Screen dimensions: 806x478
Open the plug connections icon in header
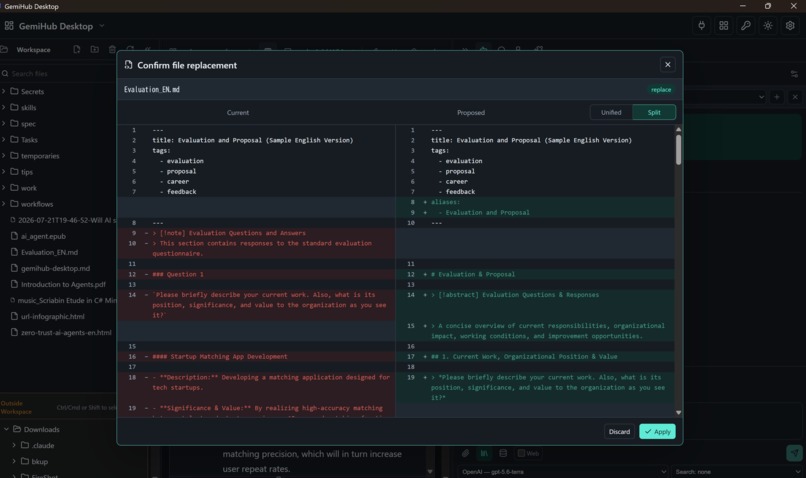tap(702, 26)
